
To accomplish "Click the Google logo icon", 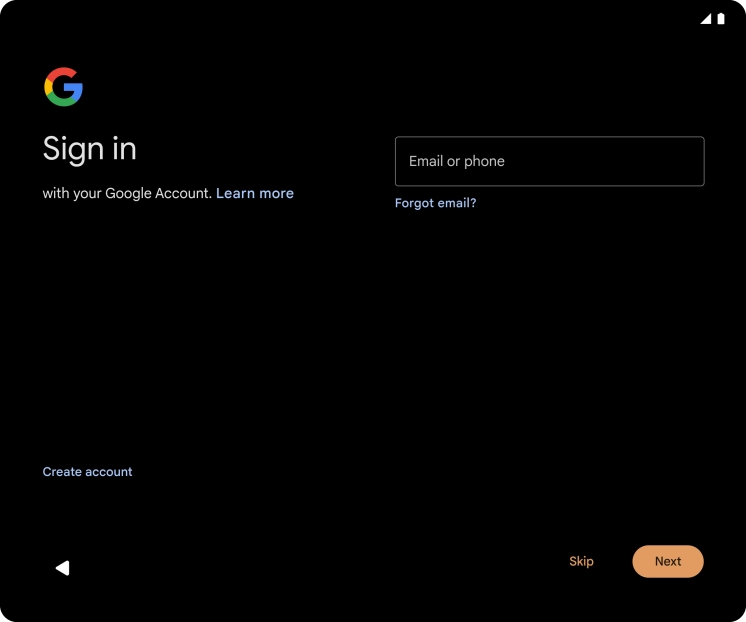I will tap(63, 87).
